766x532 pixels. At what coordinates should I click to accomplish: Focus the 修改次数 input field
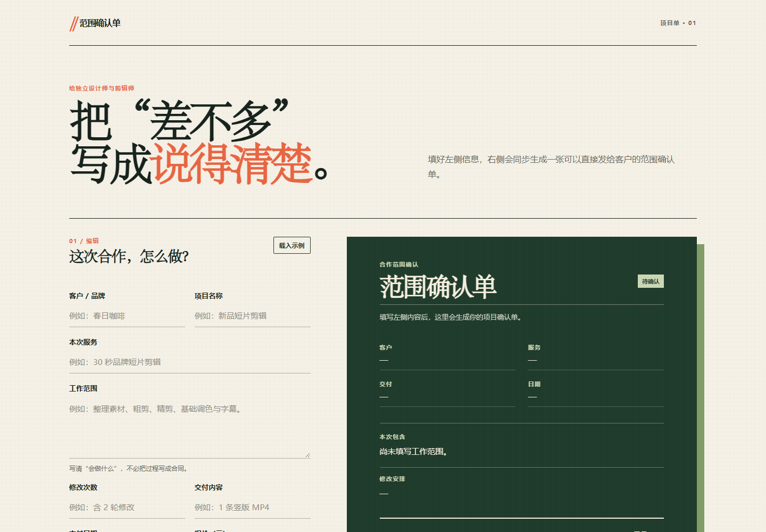[127, 508]
